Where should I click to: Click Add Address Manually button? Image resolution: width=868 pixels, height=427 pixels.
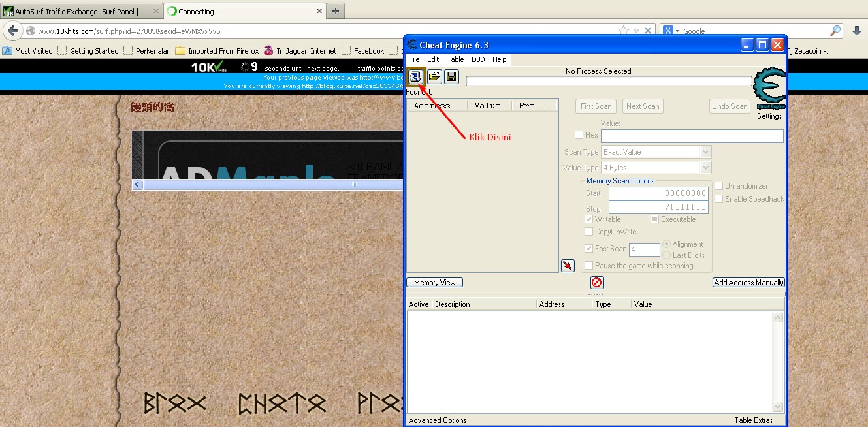(748, 283)
